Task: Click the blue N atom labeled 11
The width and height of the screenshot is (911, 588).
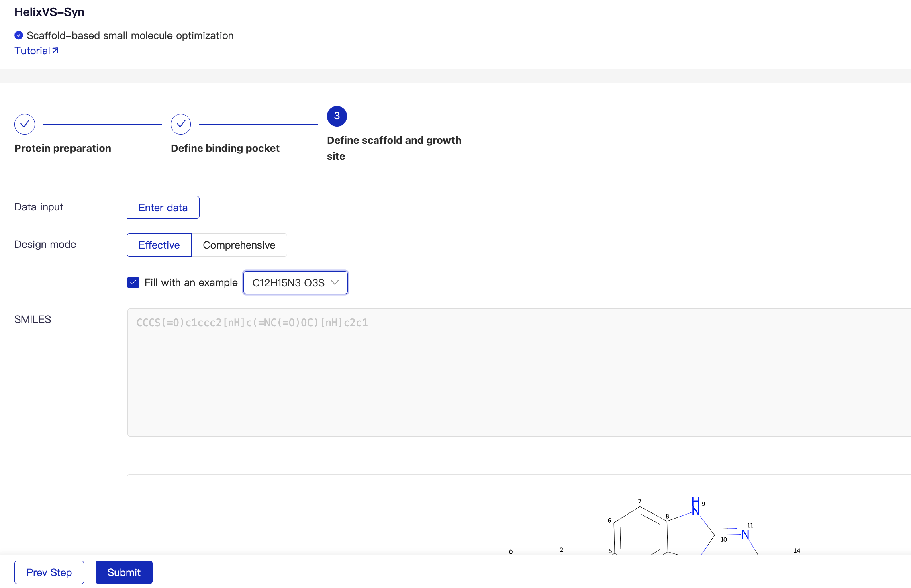Action: coord(745,534)
